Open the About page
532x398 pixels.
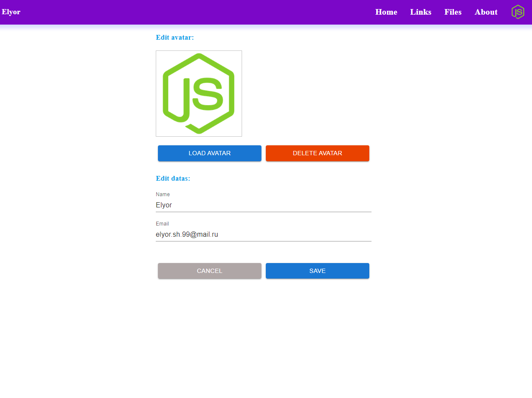coord(486,12)
